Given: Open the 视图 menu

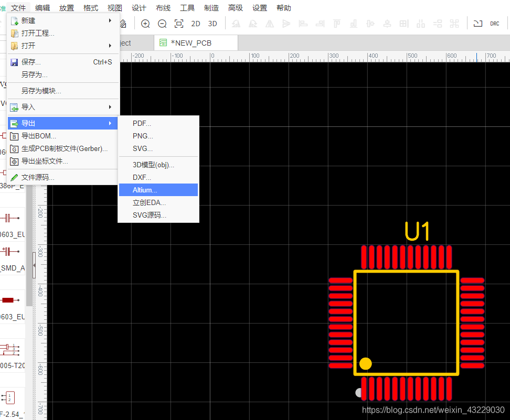Looking at the screenshot, I should (x=115, y=8).
